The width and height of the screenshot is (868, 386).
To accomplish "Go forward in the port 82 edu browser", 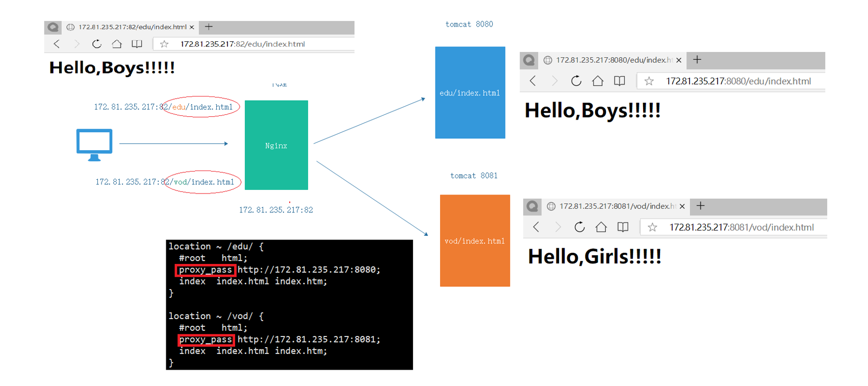I will pyautogui.click(x=76, y=44).
